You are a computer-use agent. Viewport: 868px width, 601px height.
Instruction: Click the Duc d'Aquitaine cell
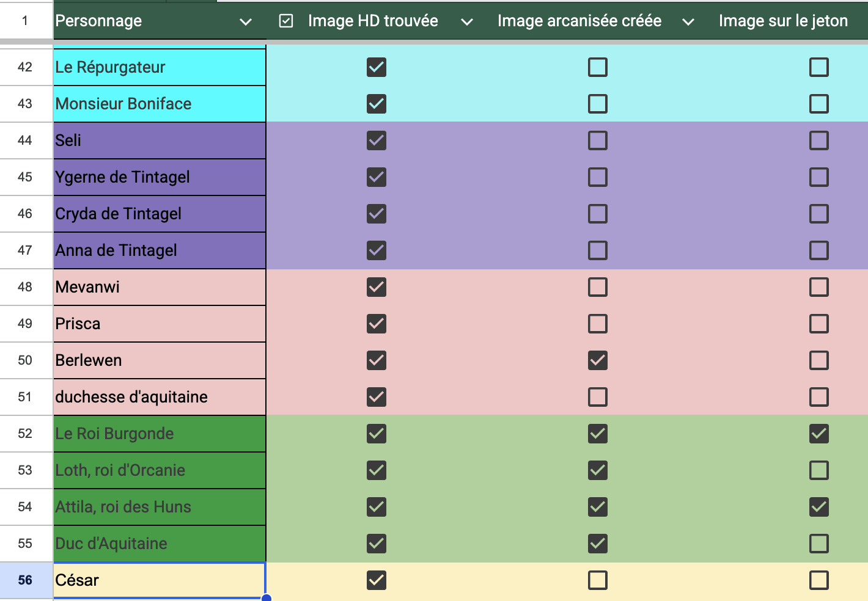coord(160,544)
